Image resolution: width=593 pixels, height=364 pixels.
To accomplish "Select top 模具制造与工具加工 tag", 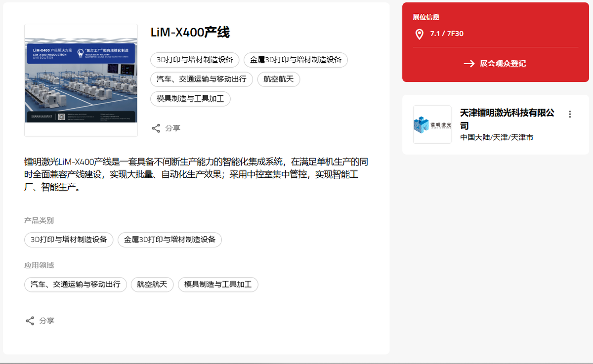I will [190, 99].
